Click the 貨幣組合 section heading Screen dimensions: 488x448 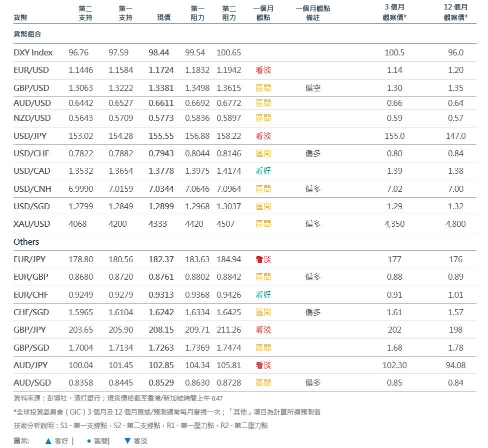[x=27, y=34]
